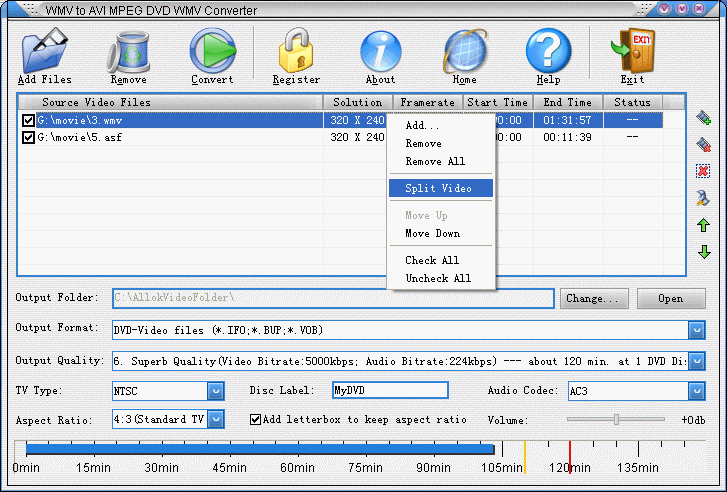727x492 pixels.
Task: Uncheck the G:\movie\3.wmv file checkbox
Action: point(28,120)
